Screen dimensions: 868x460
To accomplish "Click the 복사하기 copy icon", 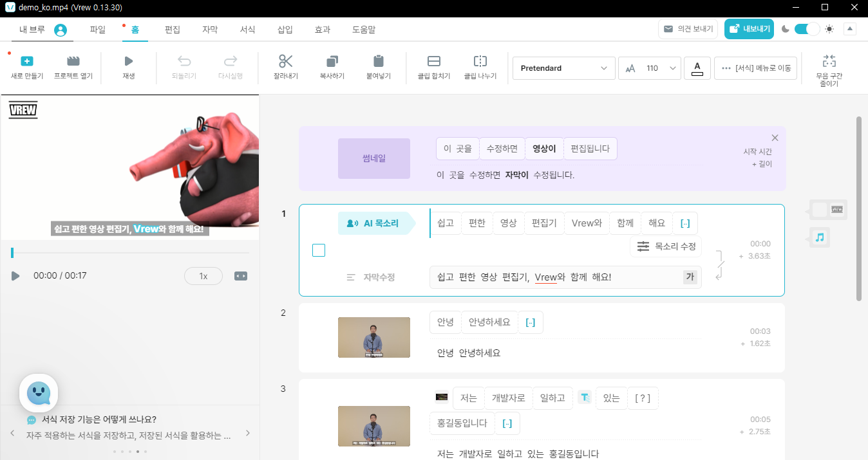I will (x=332, y=61).
